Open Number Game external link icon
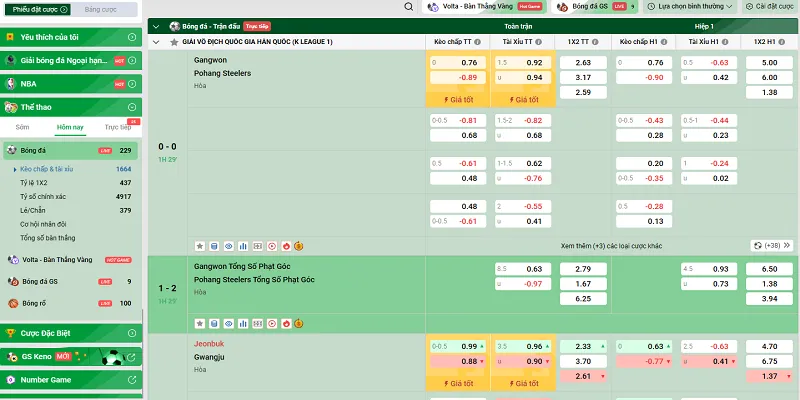800x400 pixels. pyautogui.click(x=133, y=380)
